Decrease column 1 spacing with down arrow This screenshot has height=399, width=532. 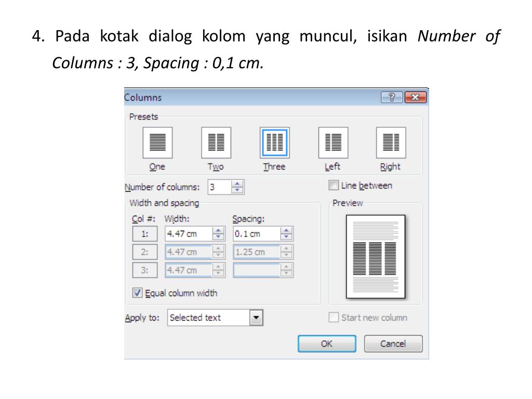point(286,237)
